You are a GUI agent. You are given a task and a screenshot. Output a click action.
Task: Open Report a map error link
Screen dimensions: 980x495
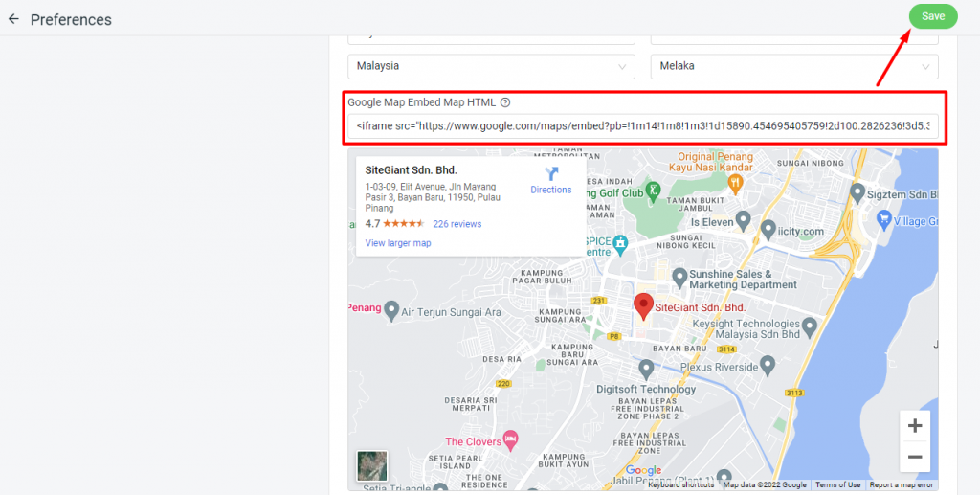[902, 485]
